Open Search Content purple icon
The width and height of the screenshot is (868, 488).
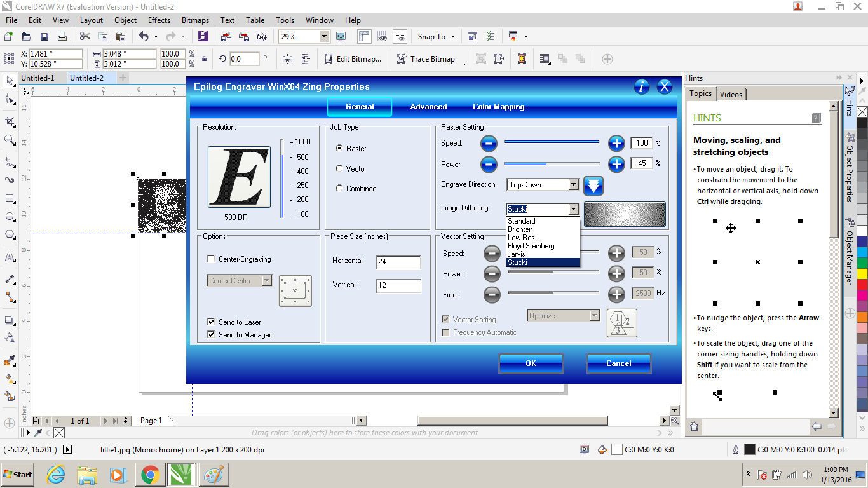point(203,37)
